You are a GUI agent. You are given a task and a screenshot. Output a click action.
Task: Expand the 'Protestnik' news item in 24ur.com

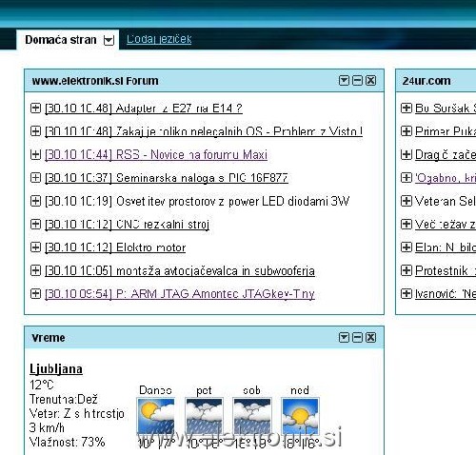click(x=407, y=270)
